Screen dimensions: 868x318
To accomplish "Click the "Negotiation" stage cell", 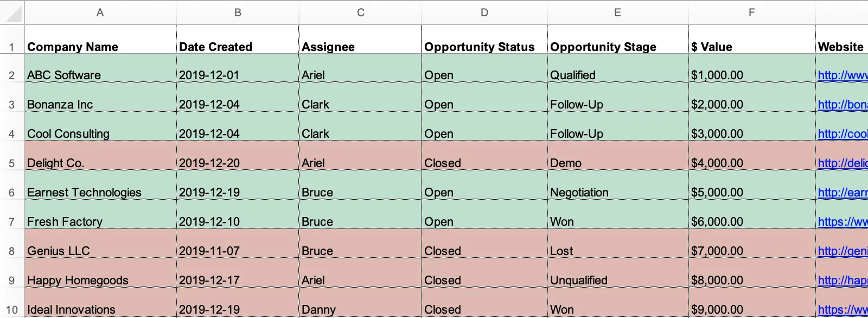I will [579, 192].
